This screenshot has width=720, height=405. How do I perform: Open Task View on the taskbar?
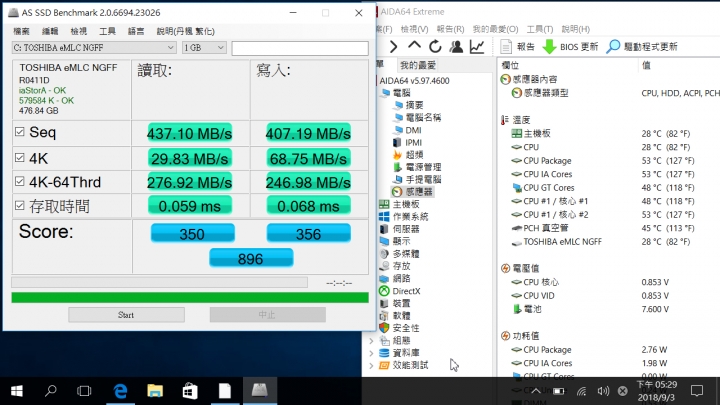click(84, 391)
